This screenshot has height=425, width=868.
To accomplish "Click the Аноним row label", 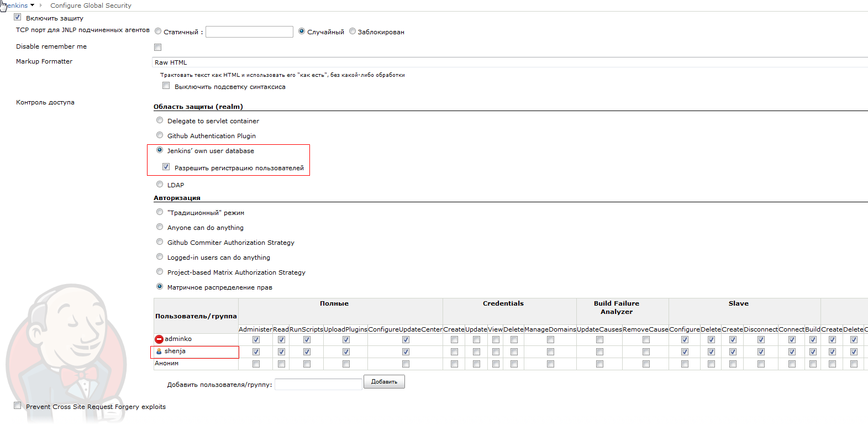I will [167, 364].
